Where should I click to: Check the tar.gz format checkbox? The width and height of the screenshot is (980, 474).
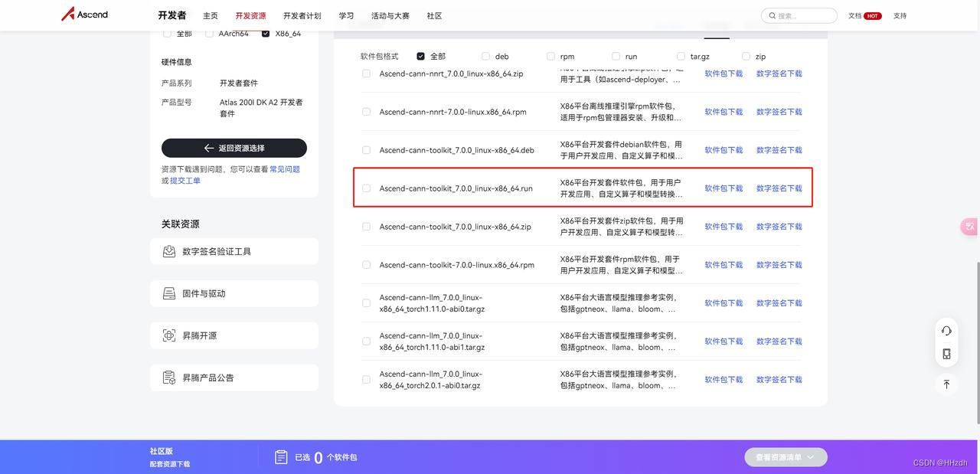[x=681, y=57]
